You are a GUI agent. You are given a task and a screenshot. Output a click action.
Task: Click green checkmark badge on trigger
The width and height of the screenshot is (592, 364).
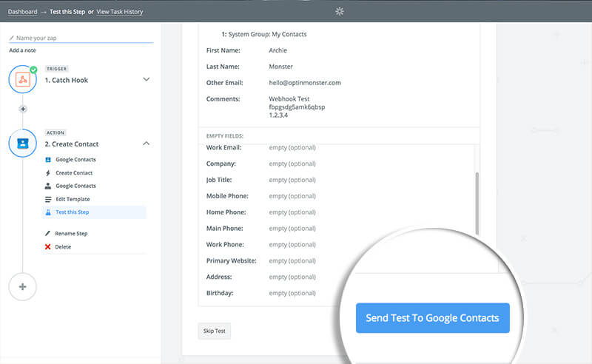click(33, 70)
